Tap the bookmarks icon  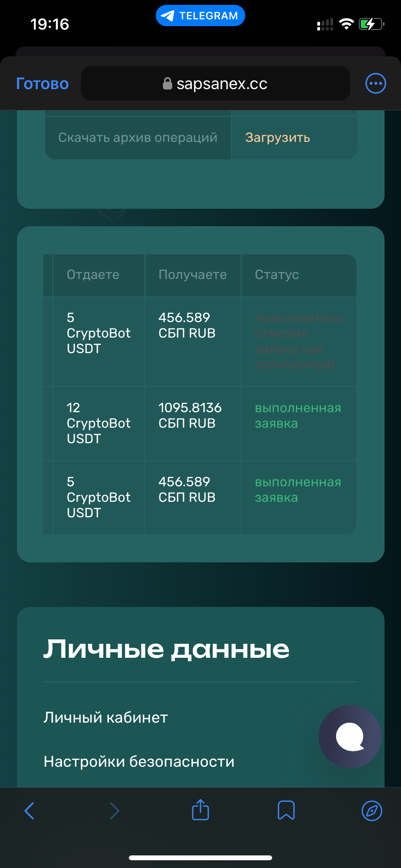tap(286, 810)
